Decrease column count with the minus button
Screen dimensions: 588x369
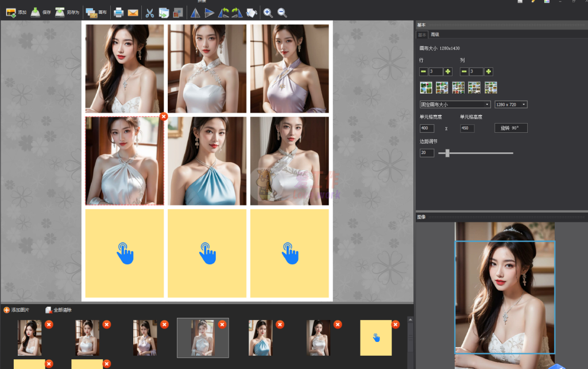464,71
